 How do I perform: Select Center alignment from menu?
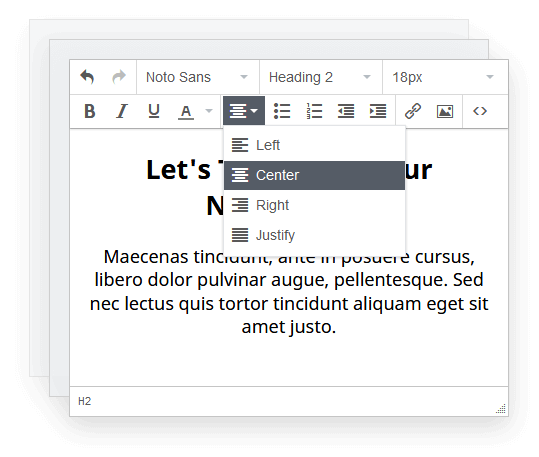[315, 175]
